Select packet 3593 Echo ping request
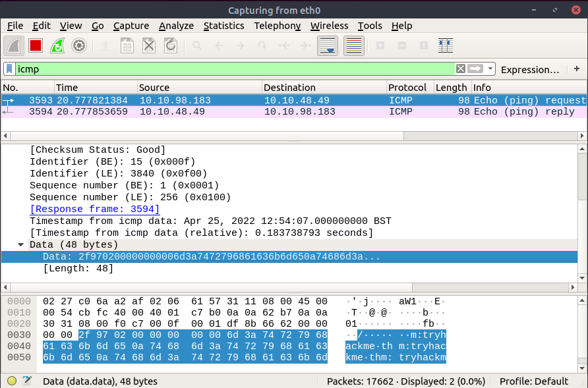This screenshot has height=388, width=588. (x=294, y=101)
